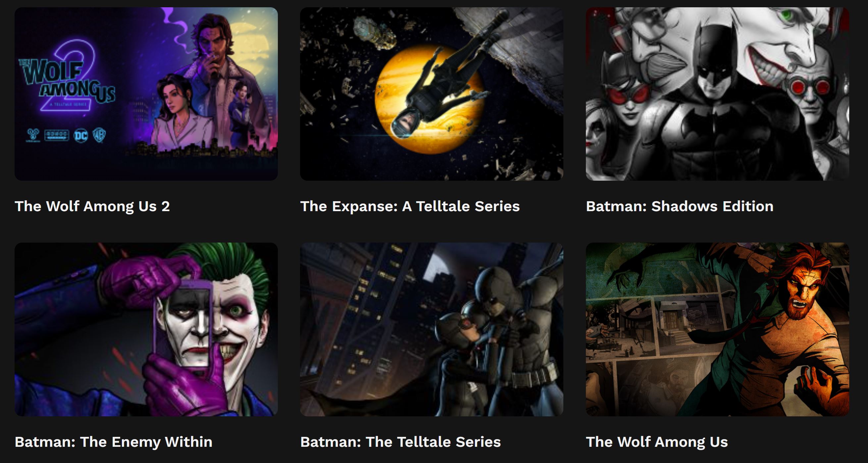
Task: Click the DC logo in Wolf Among Us 2 artwork
Action: point(80,135)
